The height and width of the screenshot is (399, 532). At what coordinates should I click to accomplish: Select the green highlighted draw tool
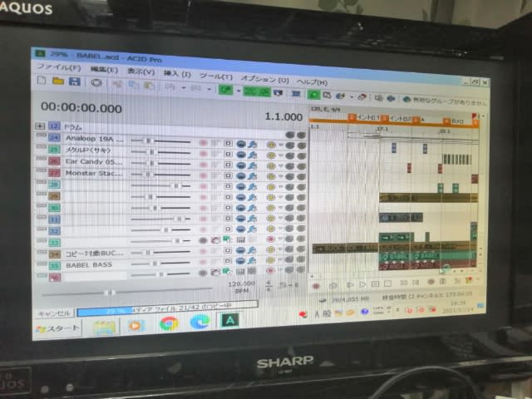[226, 90]
